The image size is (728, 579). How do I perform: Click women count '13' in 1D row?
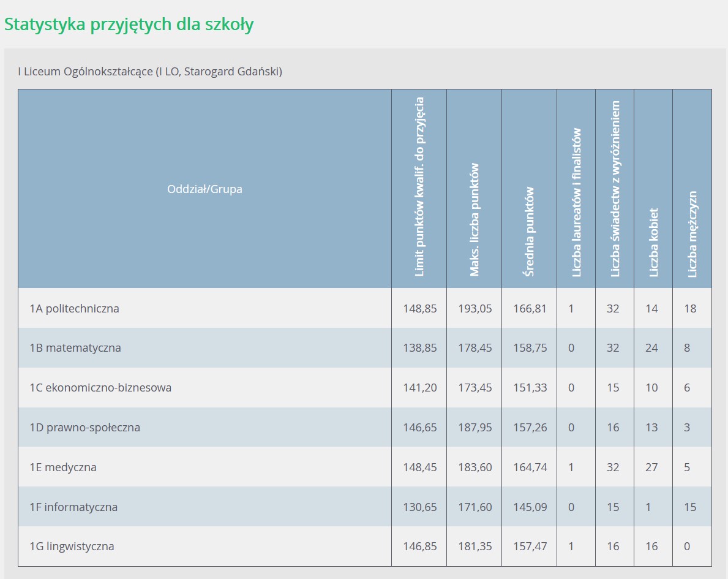pyautogui.click(x=651, y=428)
